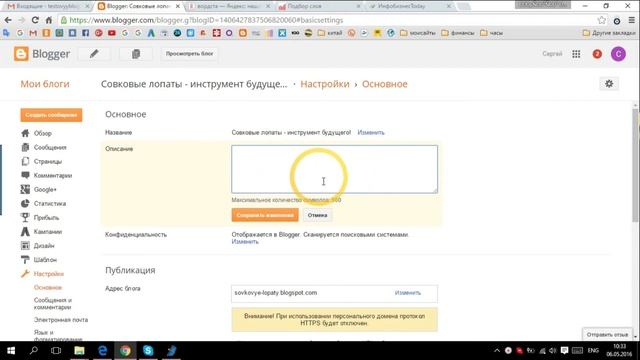The image size is (640, 360).
Task: Click the orange save changes button
Action: click(265, 215)
